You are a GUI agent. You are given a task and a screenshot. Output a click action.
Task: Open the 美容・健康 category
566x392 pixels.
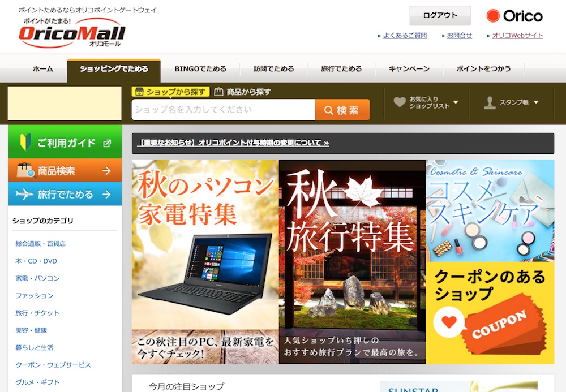31,330
